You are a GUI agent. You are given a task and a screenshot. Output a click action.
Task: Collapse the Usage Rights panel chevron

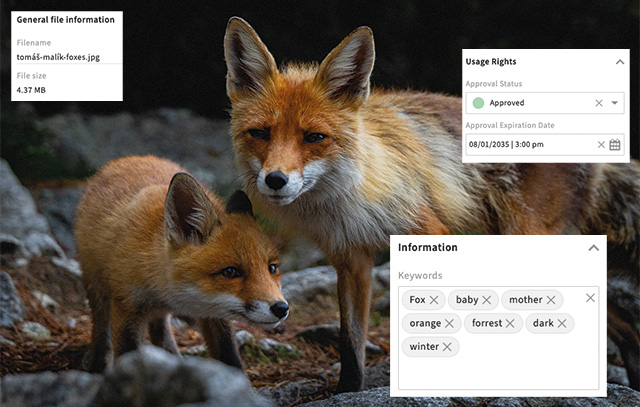click(x=620, y=62)
